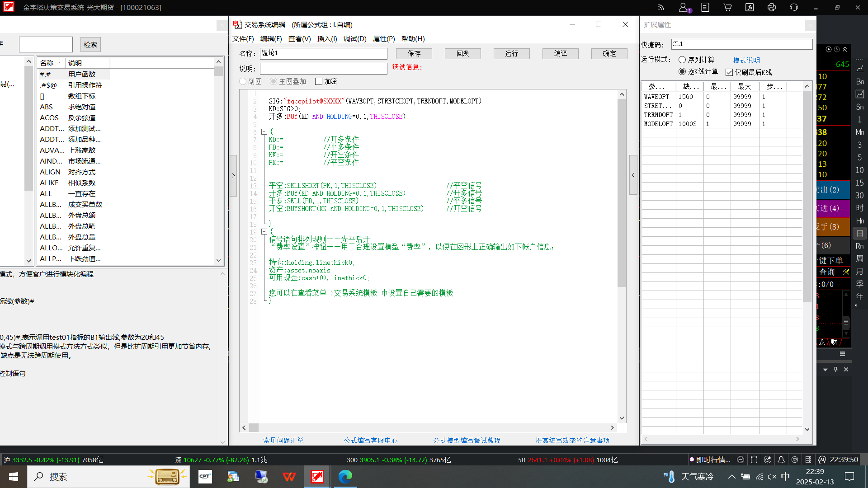
Task: Click the dropdown triangle in bottom right panel
Action: (826, 370)
